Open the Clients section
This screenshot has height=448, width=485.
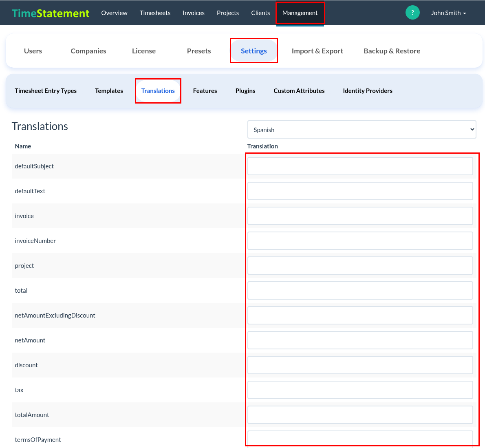[260, 13]
